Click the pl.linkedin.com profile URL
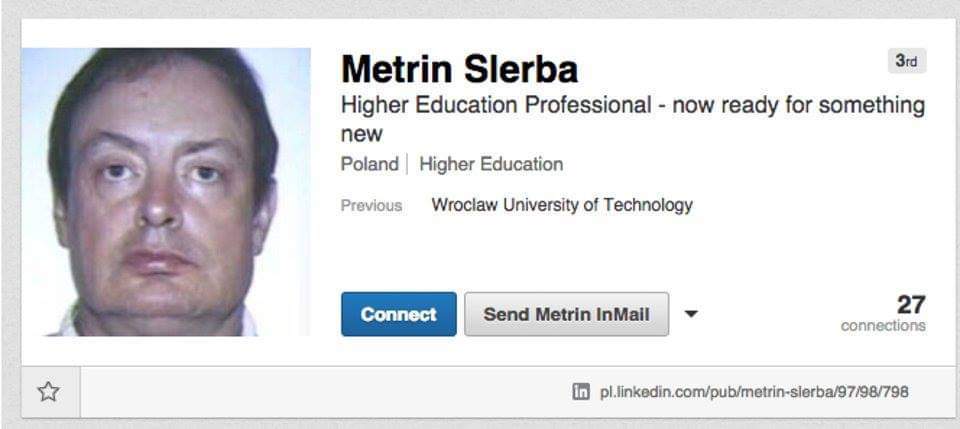This screenshot has width=960, height=429. [x=753, y=392]
